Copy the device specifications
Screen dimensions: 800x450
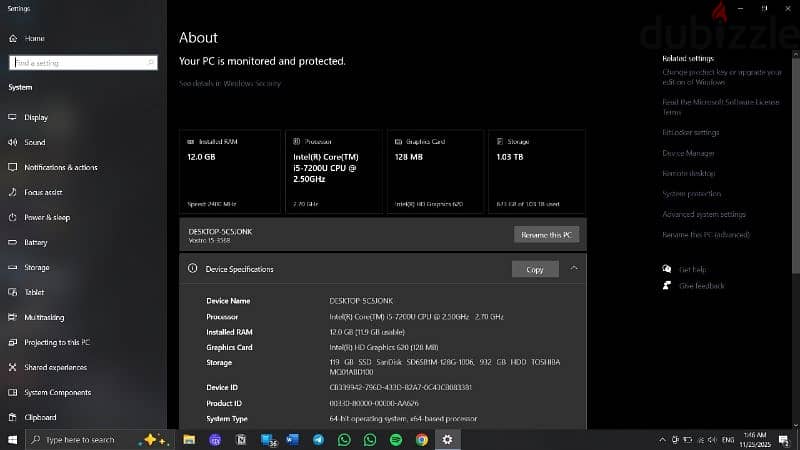tap(535, 269)
